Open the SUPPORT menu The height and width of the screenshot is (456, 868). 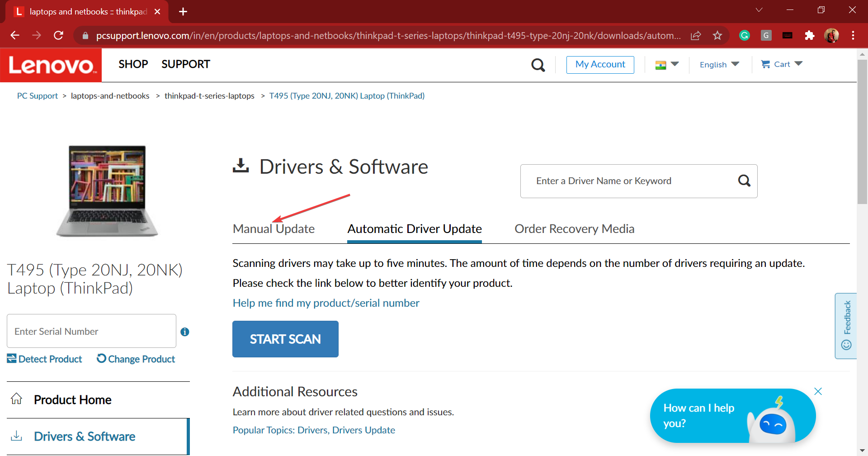click(x=186, y=64)
